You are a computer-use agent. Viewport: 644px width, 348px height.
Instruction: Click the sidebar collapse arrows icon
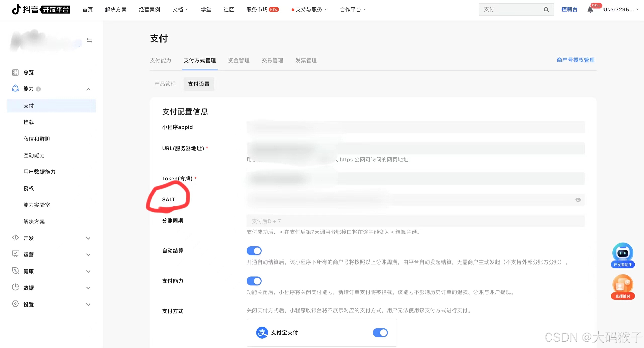(x=90, y=40)
